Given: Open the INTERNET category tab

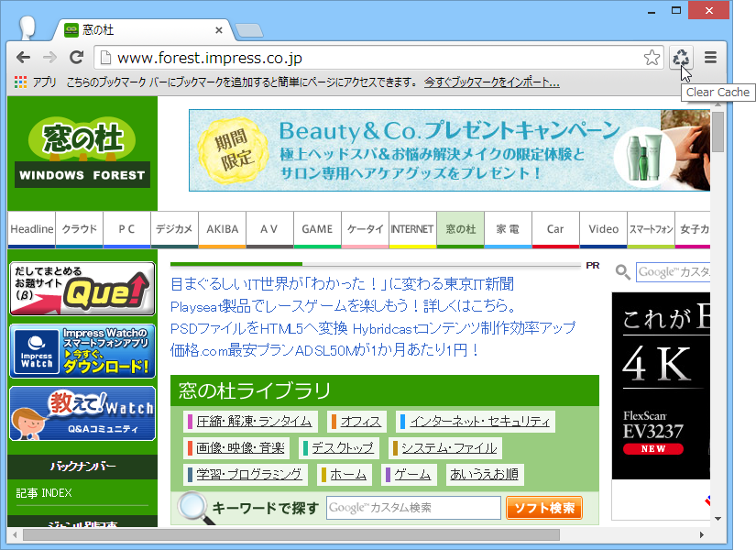Looking at the screenshot, I should pos(412,228).
